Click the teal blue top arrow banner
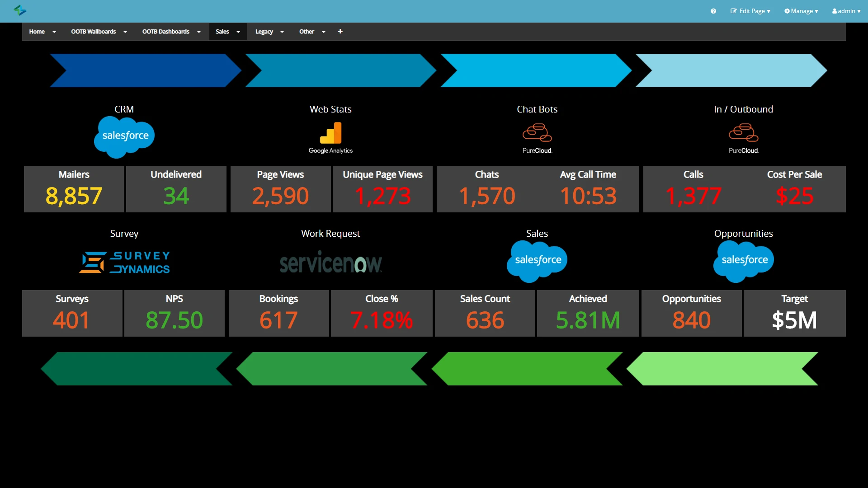This screenshot has width=868, height=488. (341, 70)
